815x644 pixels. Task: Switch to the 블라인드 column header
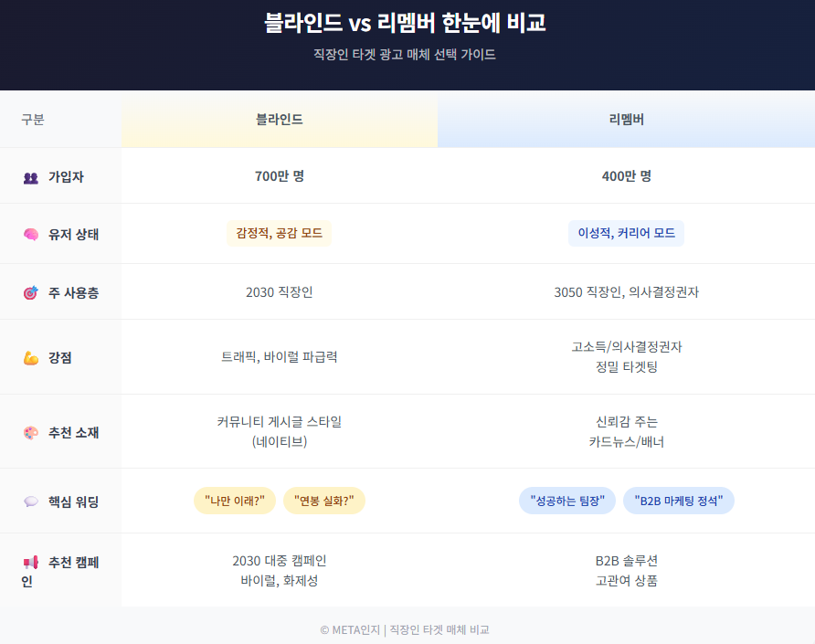coord(280,120)
